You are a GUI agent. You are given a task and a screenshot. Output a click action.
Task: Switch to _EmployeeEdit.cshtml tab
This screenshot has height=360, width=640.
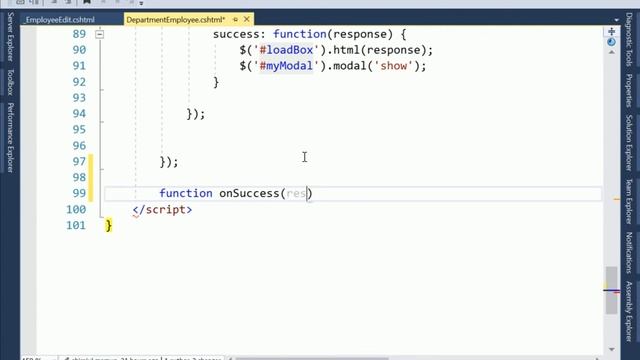click(60, 20)
